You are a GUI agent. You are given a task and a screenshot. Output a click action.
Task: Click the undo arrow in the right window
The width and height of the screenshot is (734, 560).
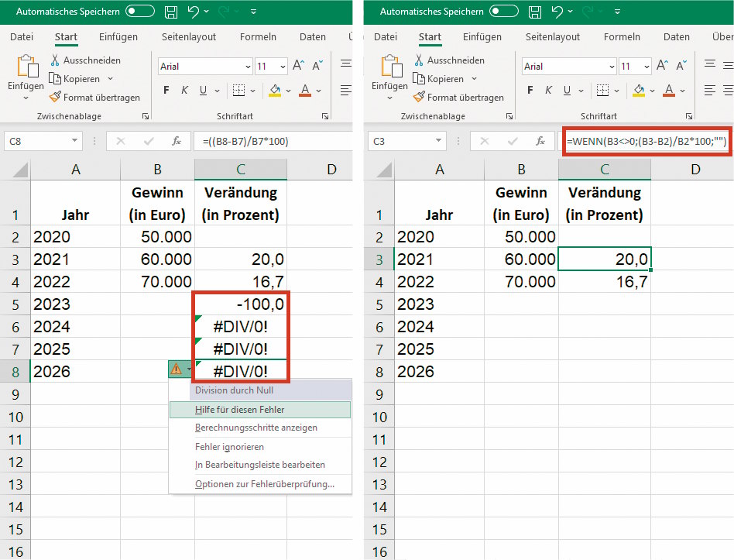point(557,12)
